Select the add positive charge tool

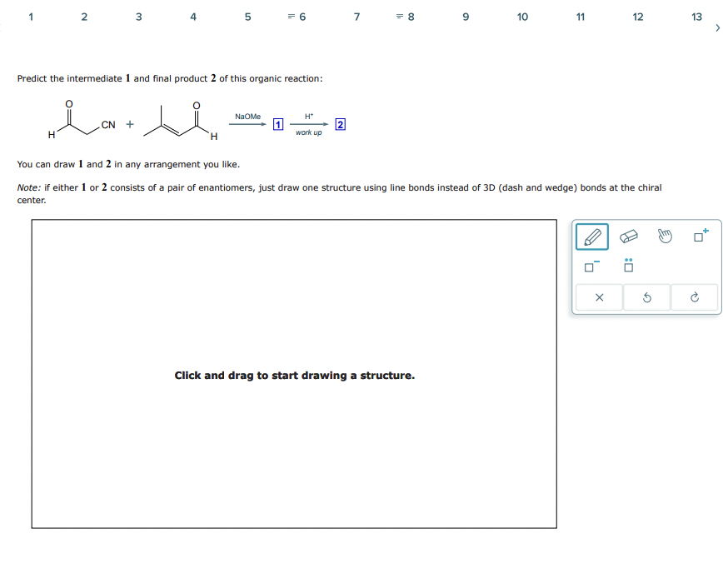coord(698,236)
